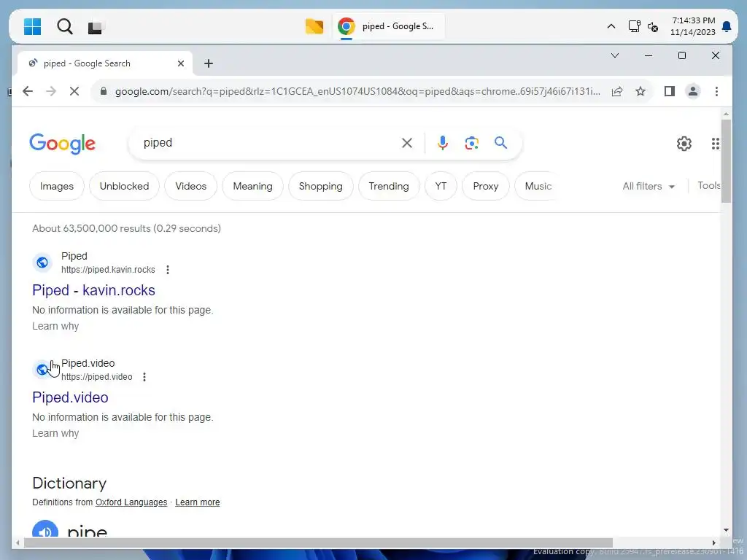This screenshot has height=560, width=747.
Task: Open the Google apps grid
Action: click(x=716, y=144)
